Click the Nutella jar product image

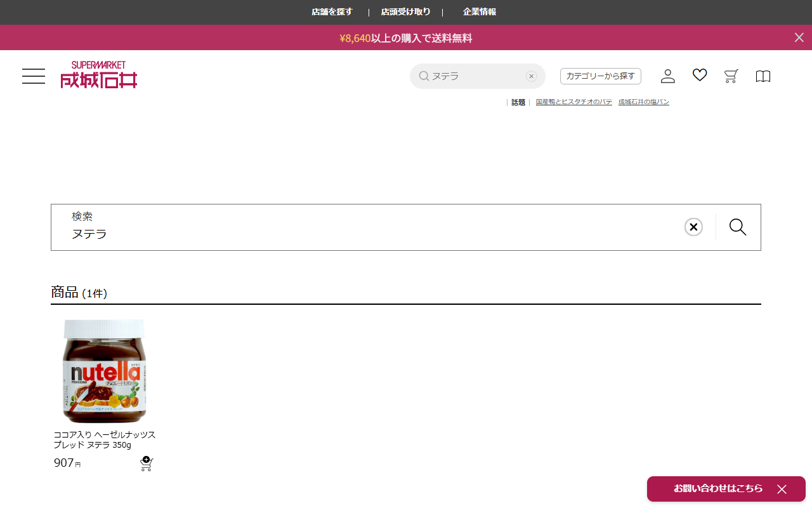105,371
